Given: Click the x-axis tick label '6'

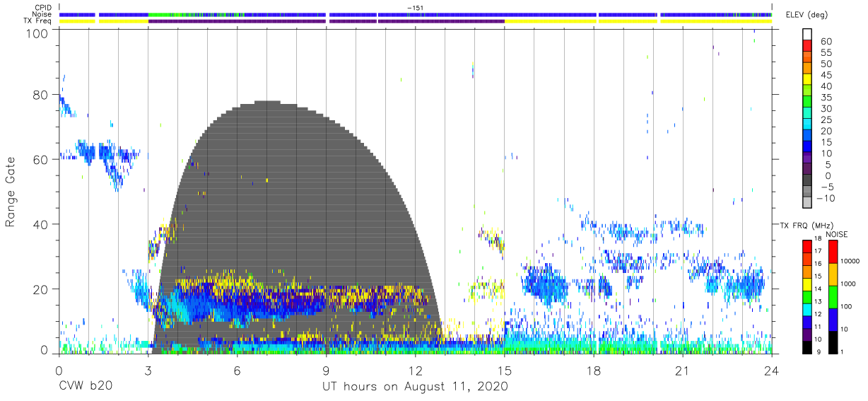Looking at the screenshot, I should click(237, 370).
